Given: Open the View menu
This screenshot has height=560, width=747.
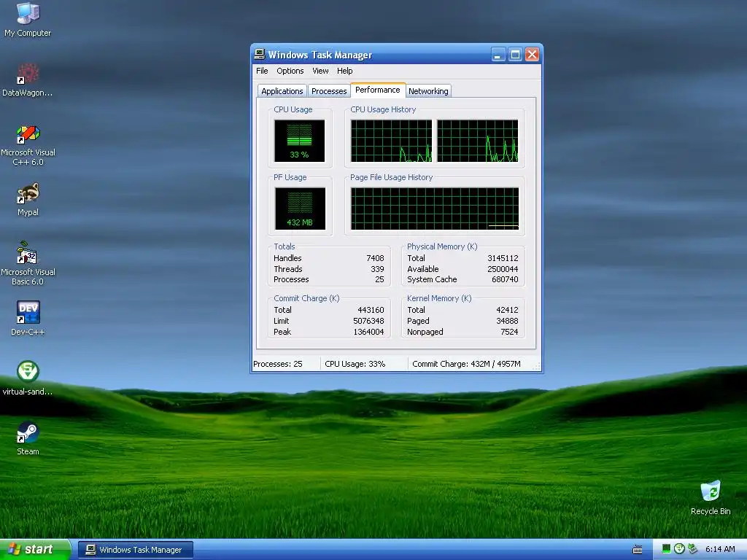Looking at the screenshot, I should click(320, 71).
